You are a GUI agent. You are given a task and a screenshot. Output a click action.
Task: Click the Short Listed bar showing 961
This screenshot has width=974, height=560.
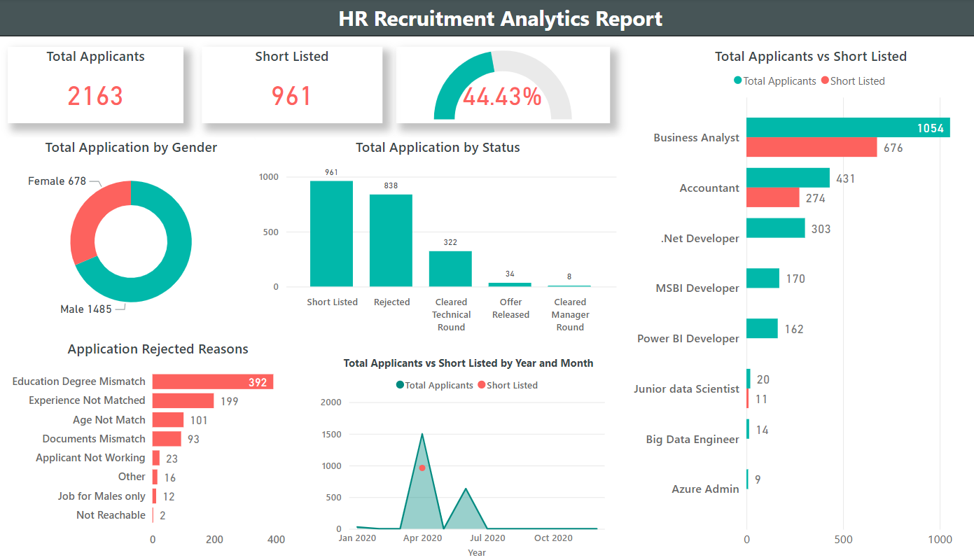click(331, 233)
